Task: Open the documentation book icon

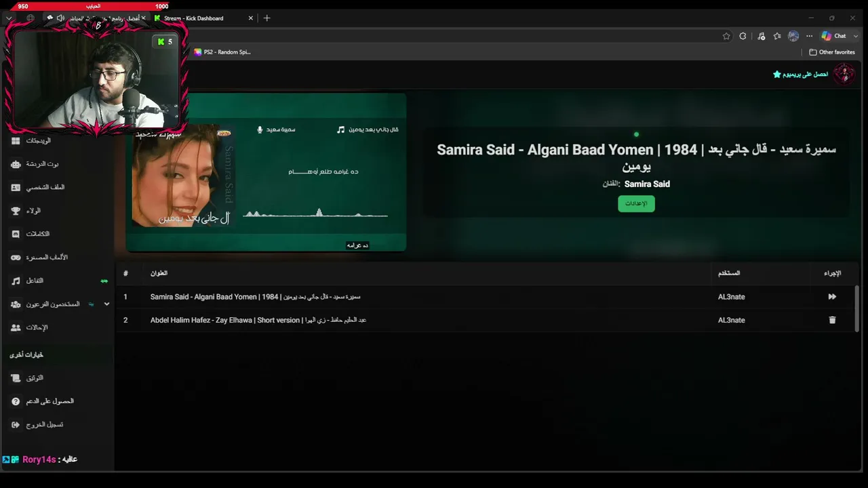Action: [x=16, y=378]
